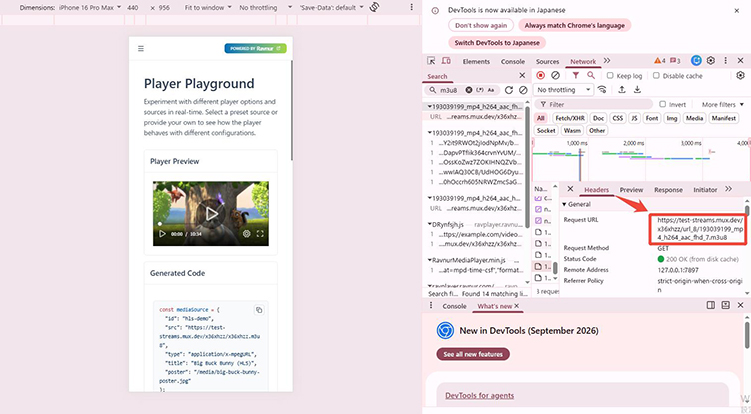Rotate the emulated device orientation
Image resolution: width=751 pixels, height=414 pixels.
point(375,7)
